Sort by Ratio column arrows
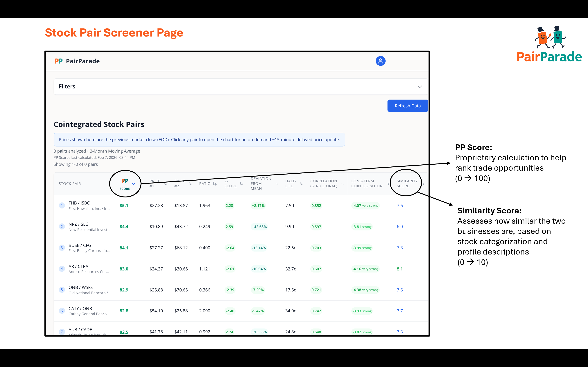The image size is (588, 367). 214,183
